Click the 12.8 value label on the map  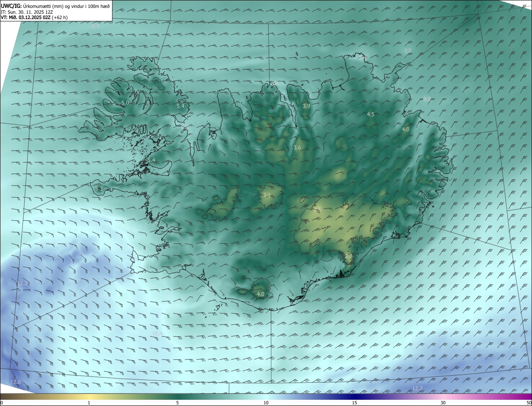coord(15,382)
